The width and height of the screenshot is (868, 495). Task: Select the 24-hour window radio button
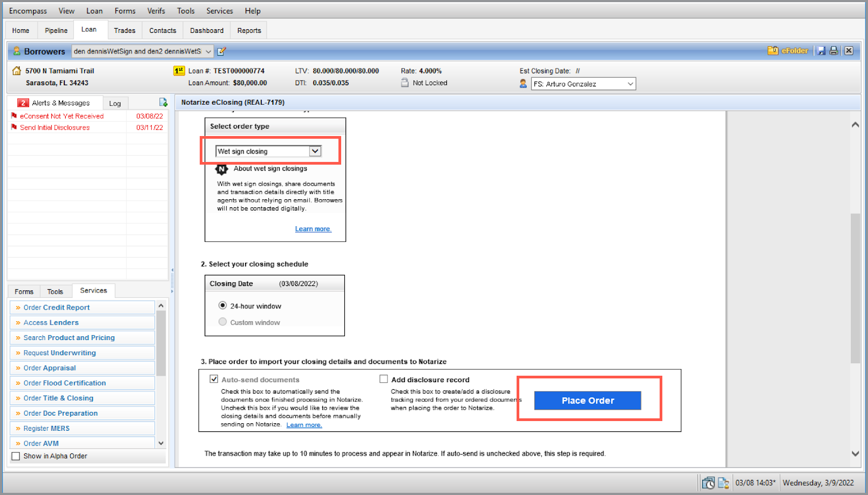click(x=222, y=306)
